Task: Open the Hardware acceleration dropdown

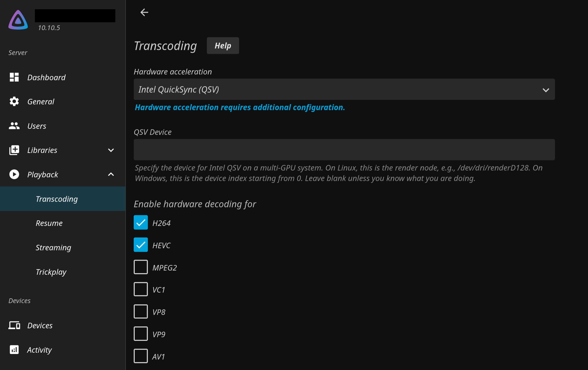Action: (344, 89)
